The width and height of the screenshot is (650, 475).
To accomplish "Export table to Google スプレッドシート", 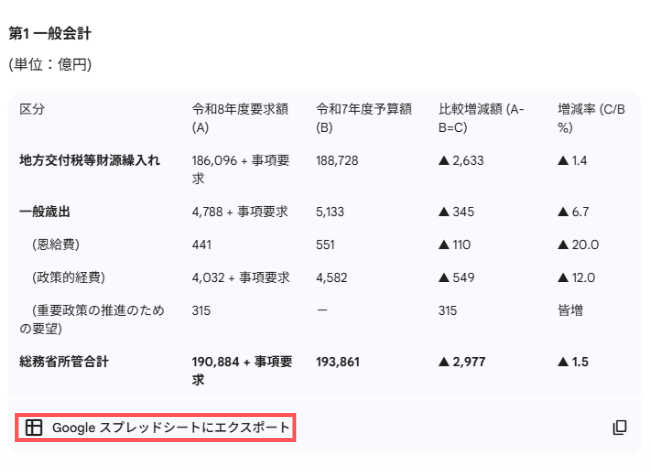I will tap(170, 428).
